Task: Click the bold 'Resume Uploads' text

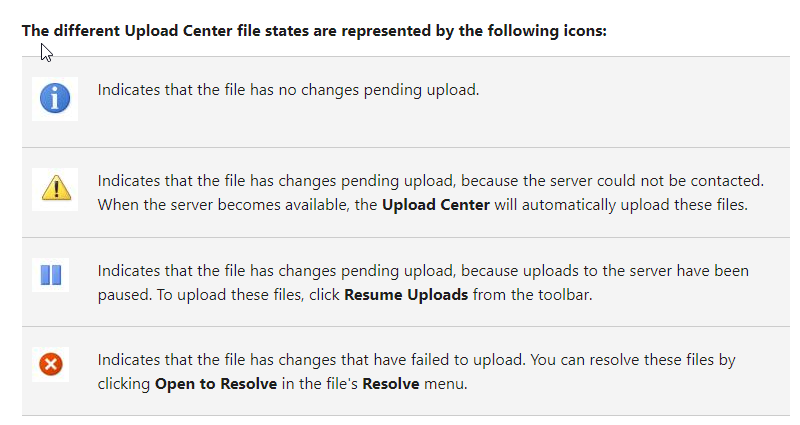Action: [x=406, y=295]
